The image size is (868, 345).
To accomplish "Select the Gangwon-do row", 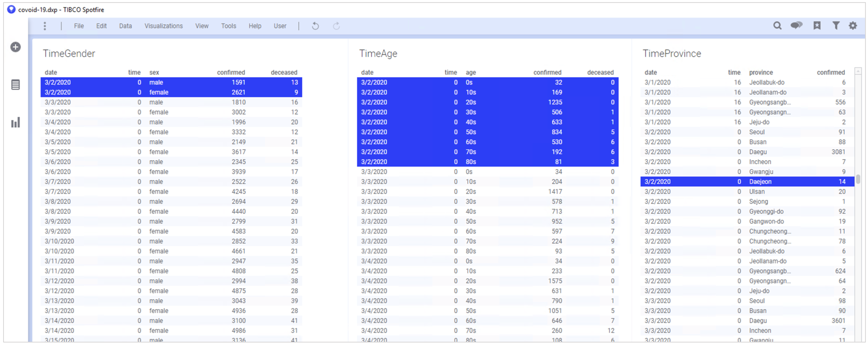I will pyautogui.click(x=747, y=222).
